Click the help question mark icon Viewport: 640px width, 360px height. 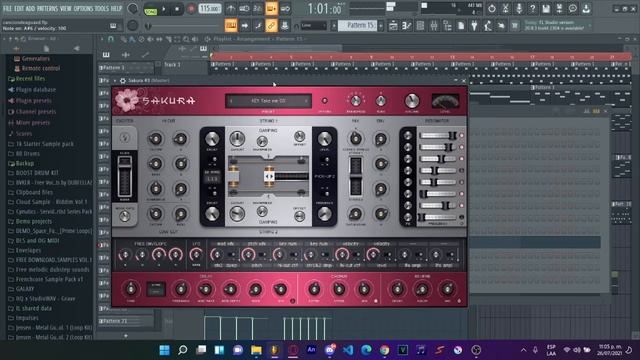click(532, 9)
